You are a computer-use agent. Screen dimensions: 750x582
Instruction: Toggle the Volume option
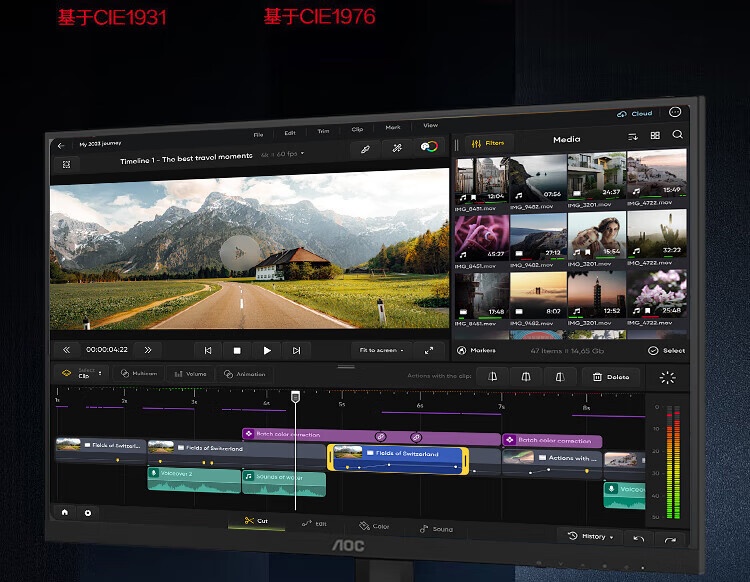[x=190, y=374]
